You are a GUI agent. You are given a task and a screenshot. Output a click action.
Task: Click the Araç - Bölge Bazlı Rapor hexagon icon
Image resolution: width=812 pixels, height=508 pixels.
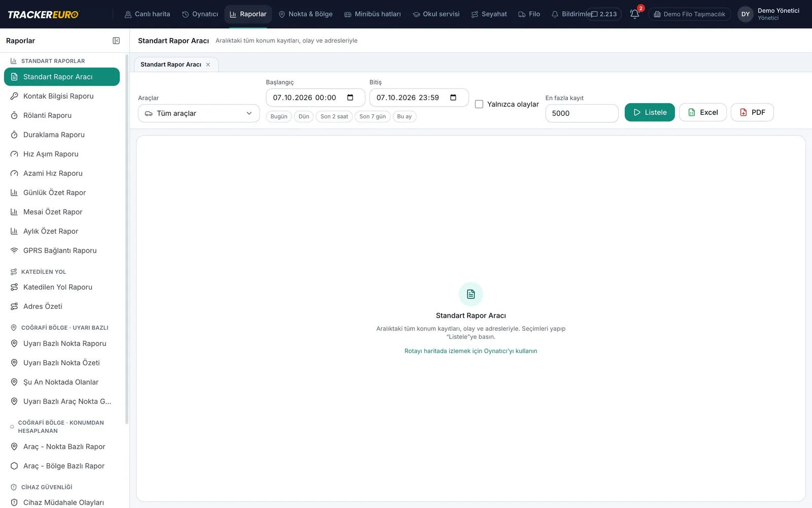tap(14, 466)
